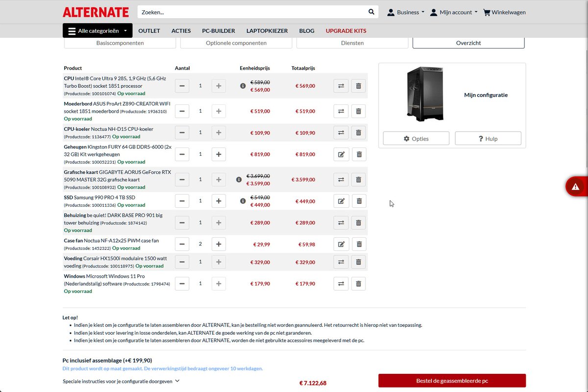Open the Winkelwagen shopping cart

[504, 12]
